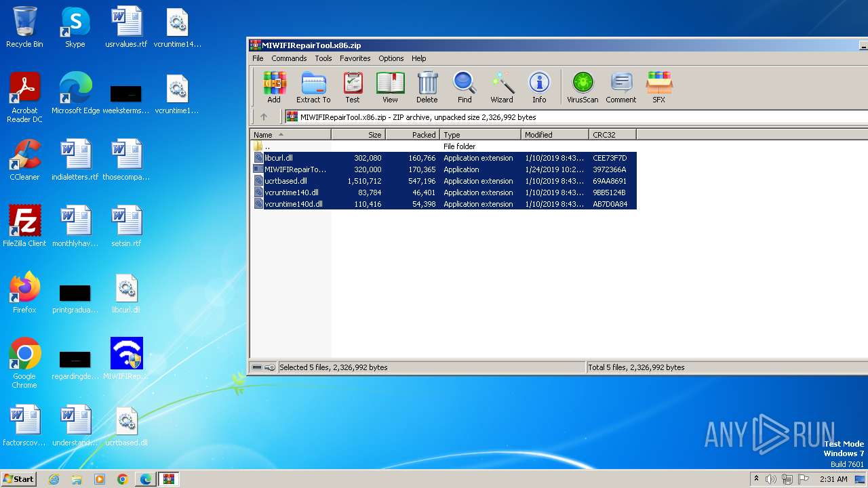Open the Tools menu

(323, 58)
